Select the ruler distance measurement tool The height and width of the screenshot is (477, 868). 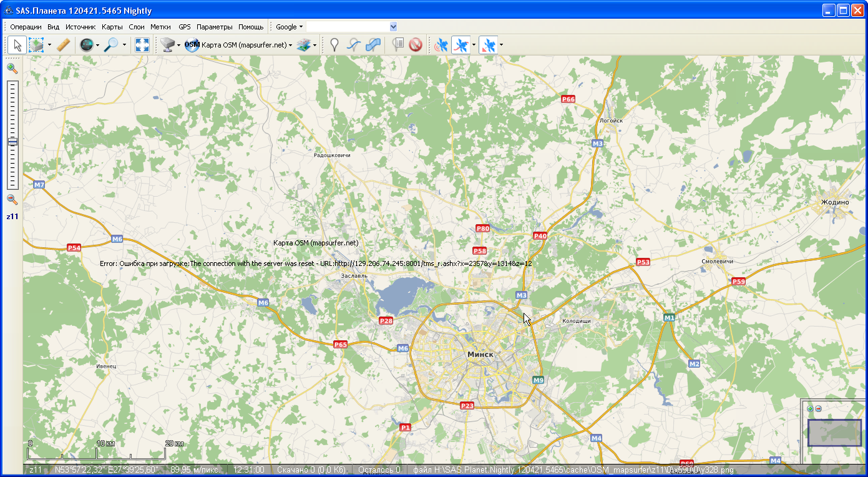pyautogui.click(x=62, y=45)
